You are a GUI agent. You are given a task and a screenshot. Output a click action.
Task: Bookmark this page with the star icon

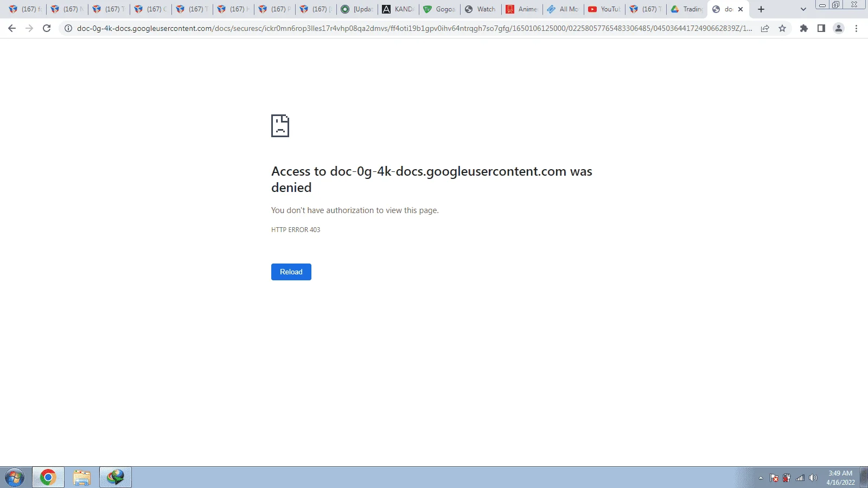782,28
